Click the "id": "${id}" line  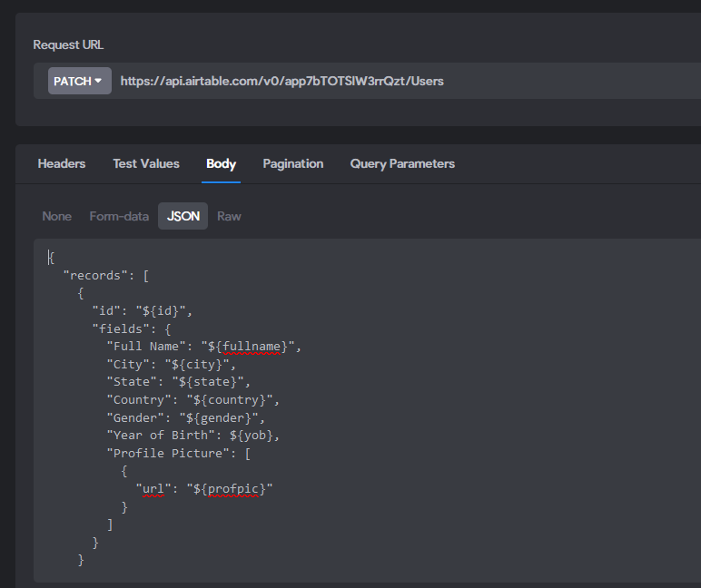[x=143, y=311]
